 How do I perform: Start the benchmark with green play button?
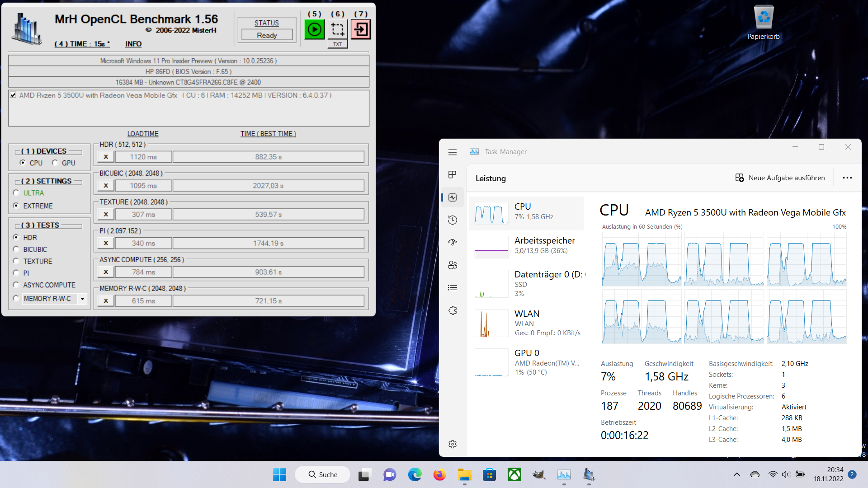pyautogui.click(x=314, y=30)
